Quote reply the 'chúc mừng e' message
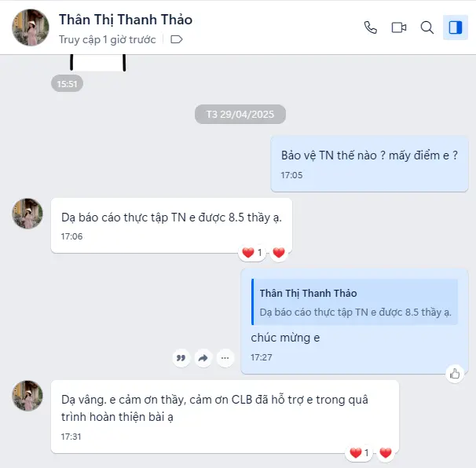The height and width of the screenshot is (468, 476). pyautogui.click(x=181, y=358)
